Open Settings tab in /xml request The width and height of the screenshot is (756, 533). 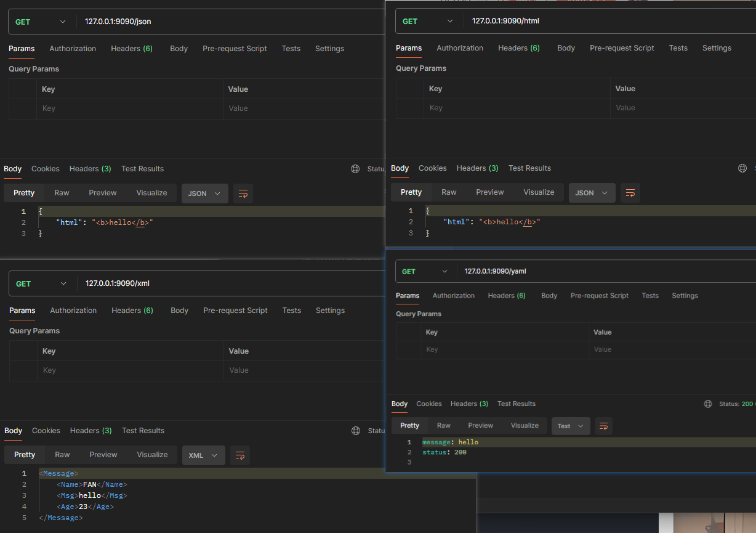(x=330, y=311)
